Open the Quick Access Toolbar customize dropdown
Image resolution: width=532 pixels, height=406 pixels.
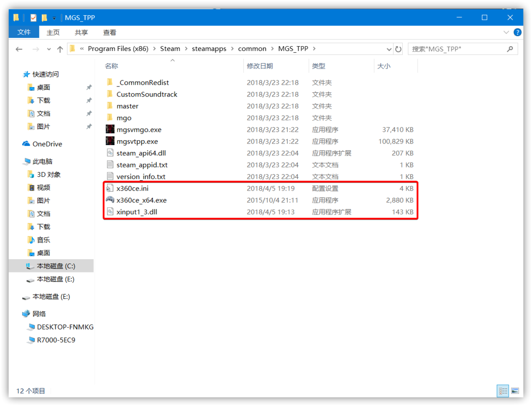click(54, 17)
